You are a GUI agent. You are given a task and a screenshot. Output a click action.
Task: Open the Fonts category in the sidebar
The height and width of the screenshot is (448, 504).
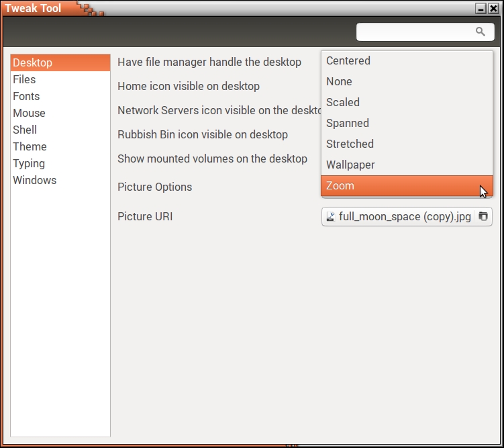coord(27,96)
